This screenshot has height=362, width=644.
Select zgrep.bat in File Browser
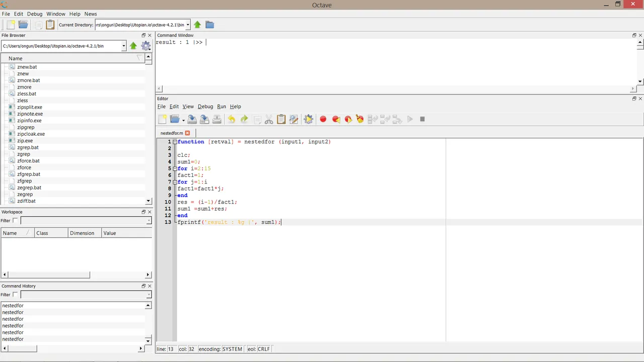(28, 147)
